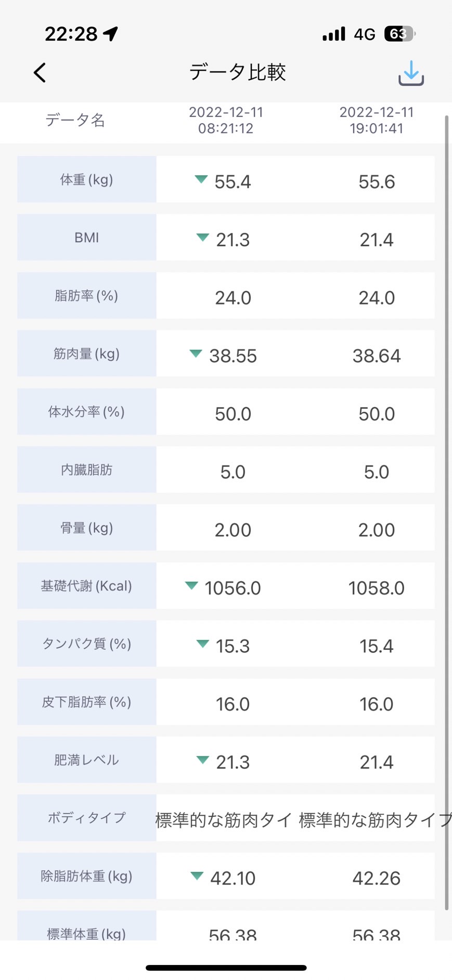Tap the green triangle beside 42.10
Image resolution: width=452 pixels, height=980 pixels.
197,876
